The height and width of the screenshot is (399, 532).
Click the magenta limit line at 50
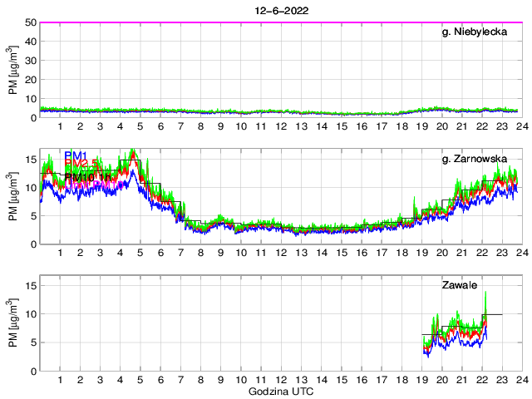point(281,22)
